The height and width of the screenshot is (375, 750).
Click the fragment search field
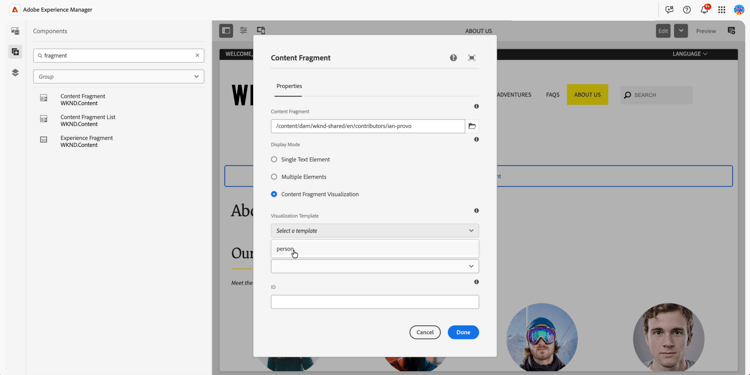119,55
